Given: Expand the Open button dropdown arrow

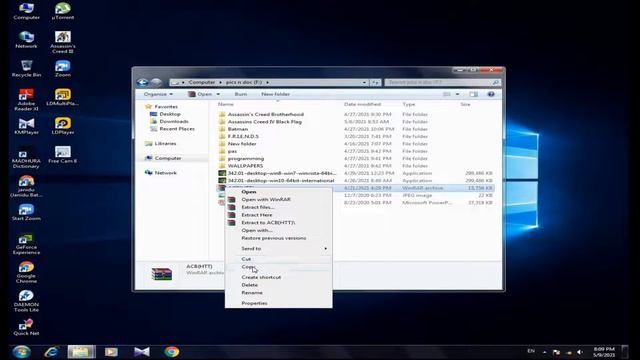Looking at the screenshot, I should [x=218, y=94].
